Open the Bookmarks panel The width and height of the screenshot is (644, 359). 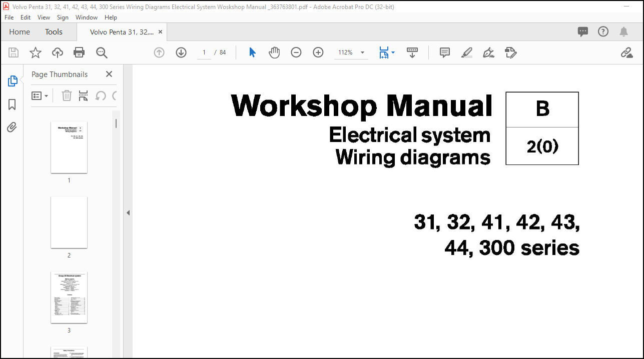(12, 104)
